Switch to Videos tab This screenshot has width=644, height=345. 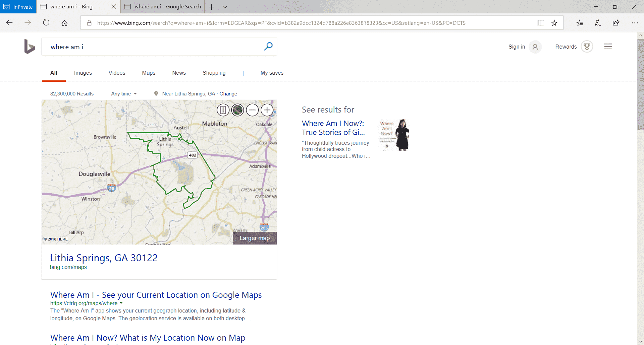click(117, 73)
